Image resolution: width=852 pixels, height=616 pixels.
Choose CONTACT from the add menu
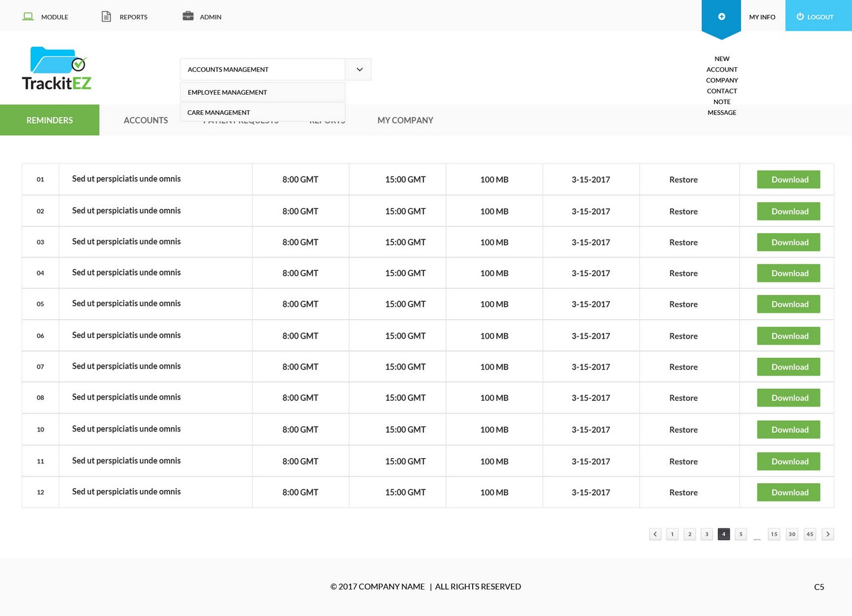(x=722, y=91)
